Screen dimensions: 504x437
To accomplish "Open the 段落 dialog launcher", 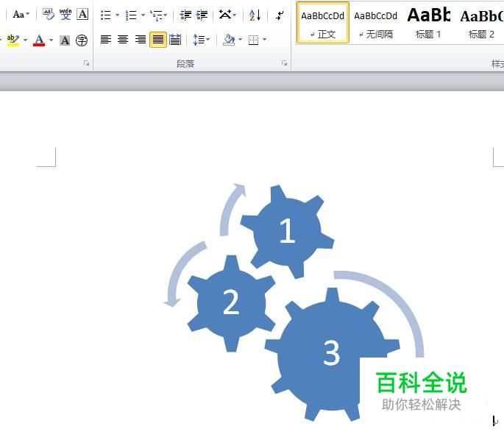I will [284, 63].
